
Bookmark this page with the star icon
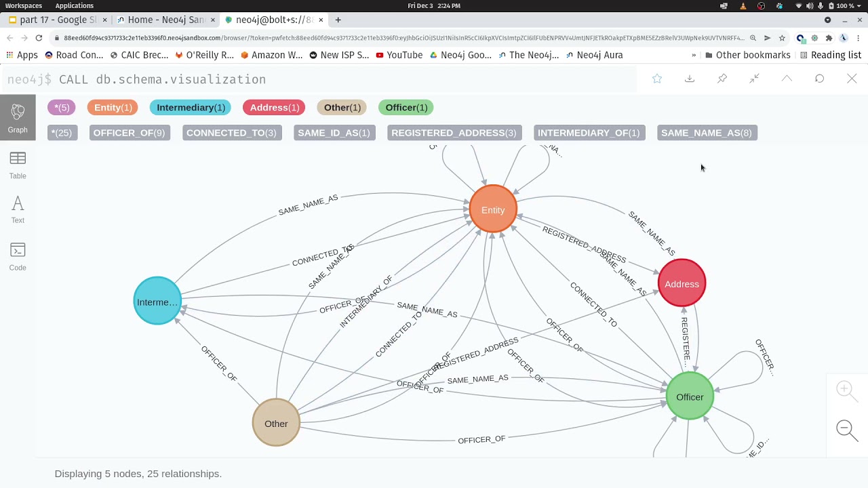[782, 38]
